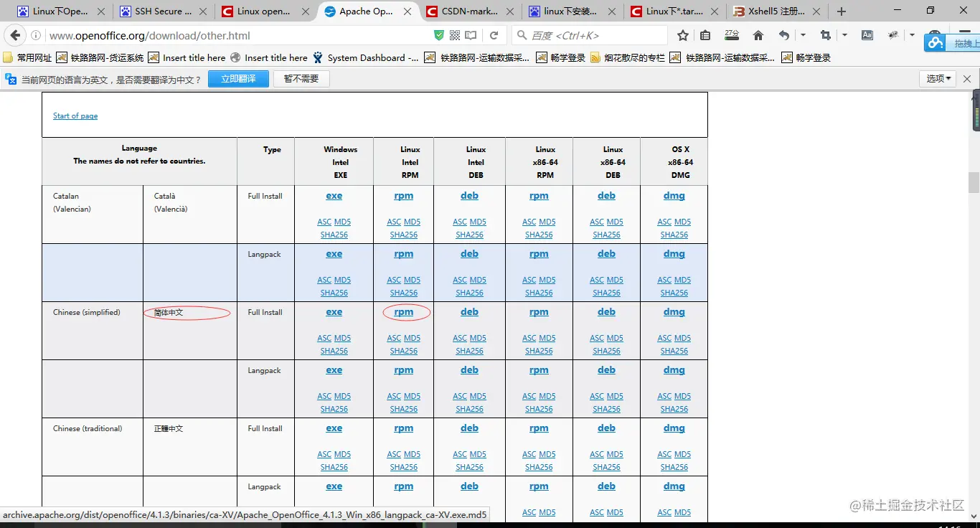Open the QR code icon in address bar
980x528 pixels.
pos(455,35)
